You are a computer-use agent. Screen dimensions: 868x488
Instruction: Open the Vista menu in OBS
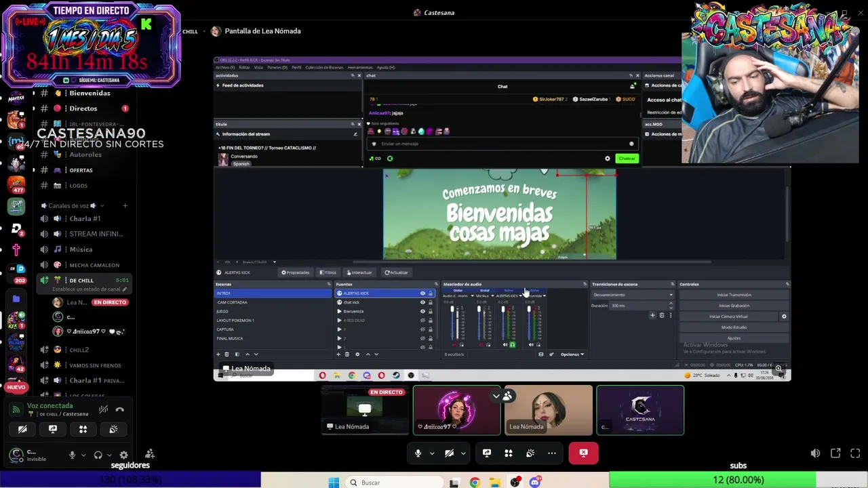(258, 68)
